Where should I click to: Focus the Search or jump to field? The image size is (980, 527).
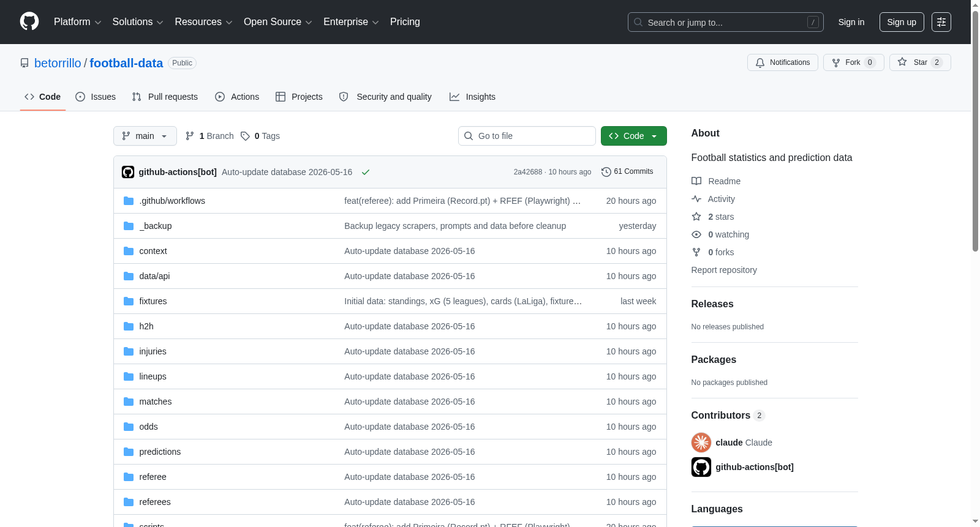coord(726,22)
